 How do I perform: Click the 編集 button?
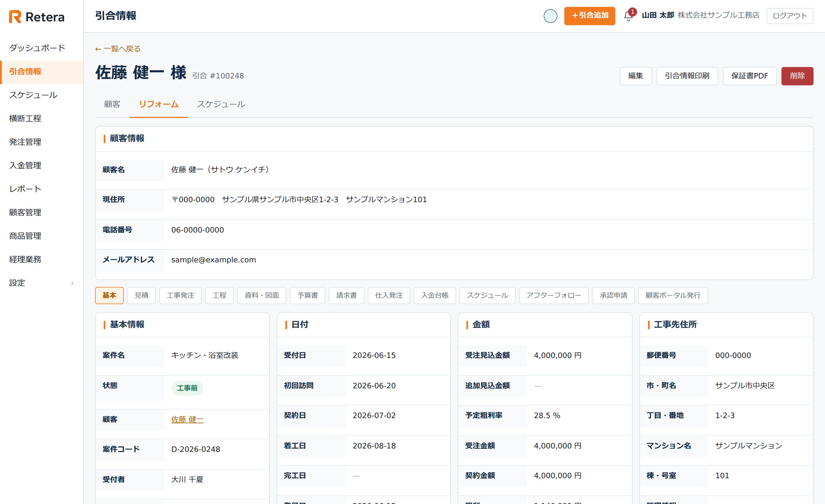click(x=635, y=76)
